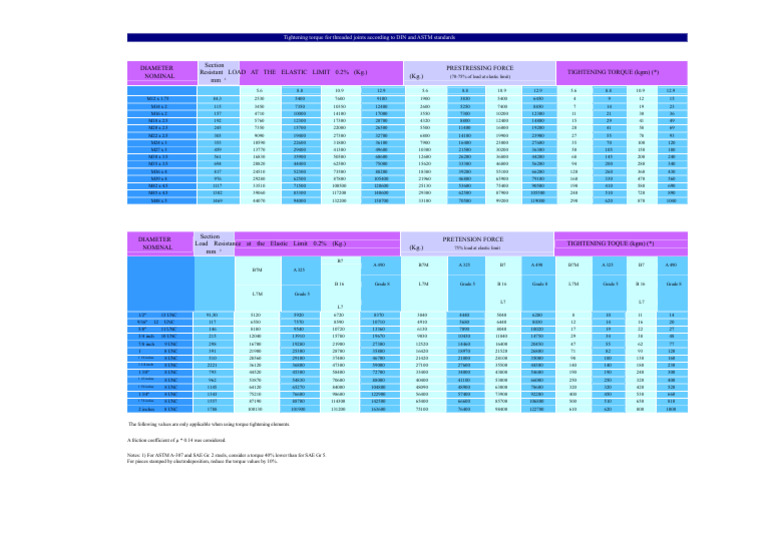Click the PRESTRESSING FORCE header cell
Screen dimensions: 768x539
click(480, 73)
